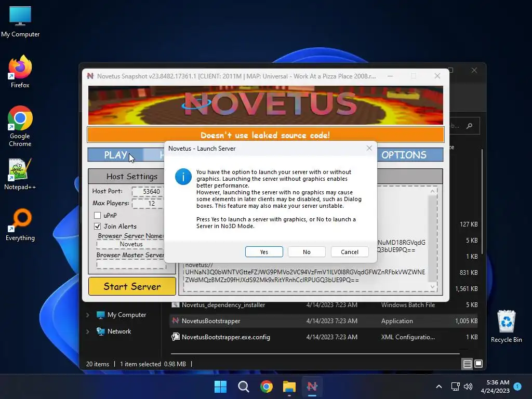Minimize the Novetus launcher window

(x=390, y=76)
